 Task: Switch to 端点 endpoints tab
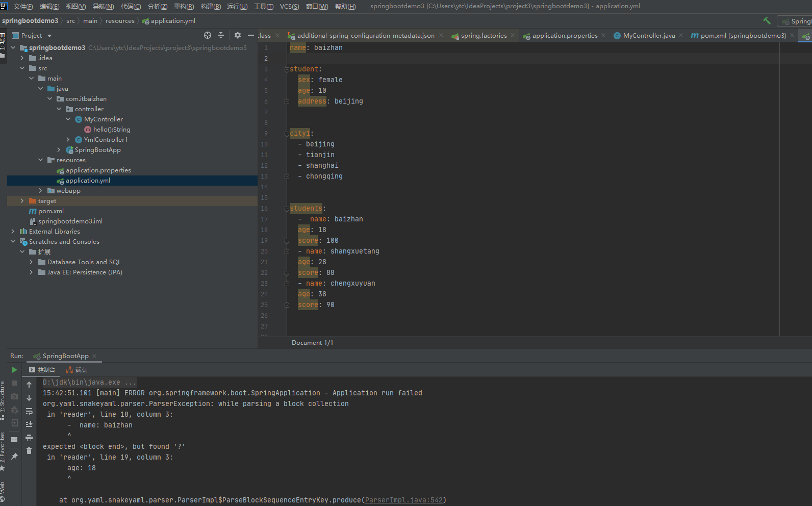tap(77, 370)
